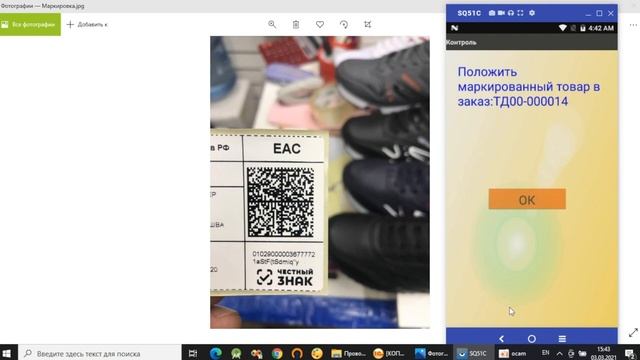The image size is (640, 360).
Task: Tap the Android back arrow
Action: point(502,338)
